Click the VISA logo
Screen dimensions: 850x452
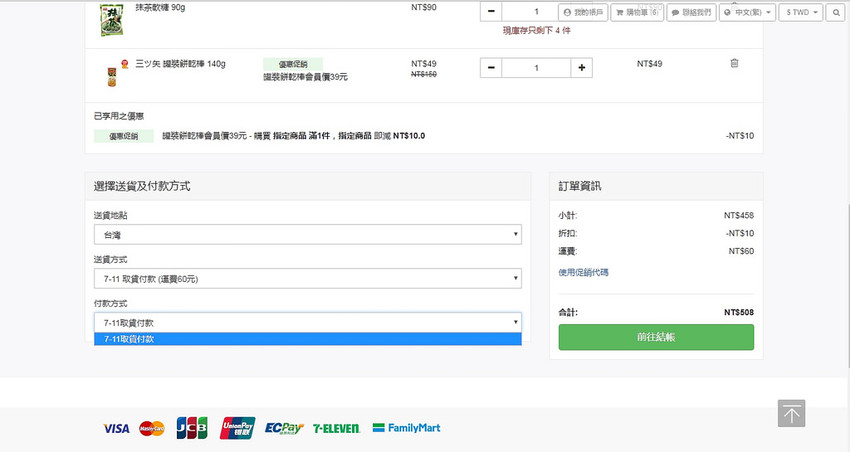coord(117,428)
